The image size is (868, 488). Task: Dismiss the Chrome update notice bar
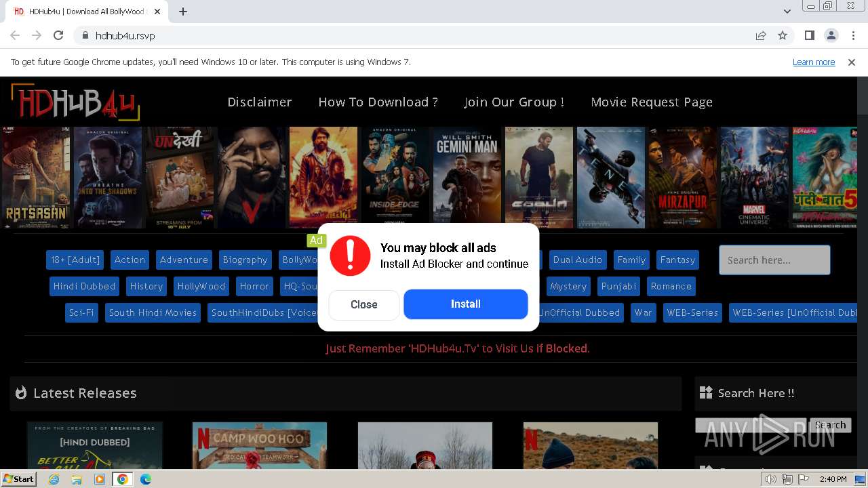852,62
